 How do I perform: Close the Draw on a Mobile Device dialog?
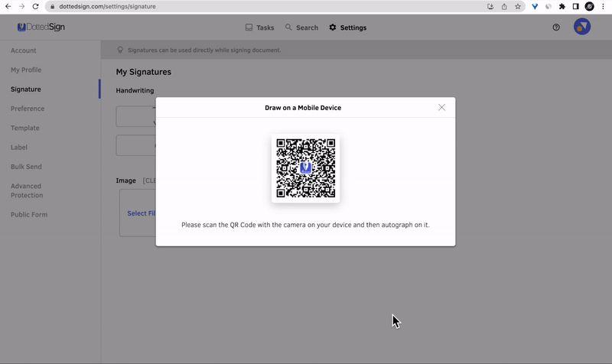pyautogui.click(x=441, y=107)
